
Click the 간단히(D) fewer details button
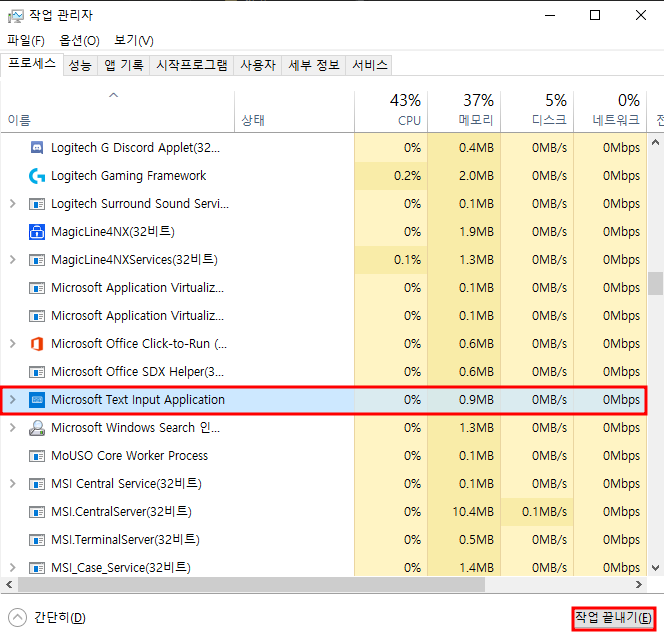47,618
